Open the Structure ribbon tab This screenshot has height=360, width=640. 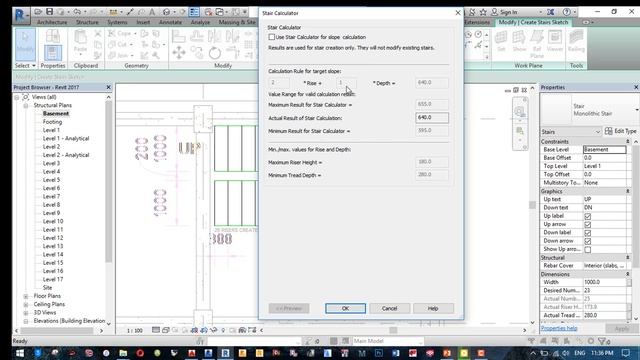[87, 22]
